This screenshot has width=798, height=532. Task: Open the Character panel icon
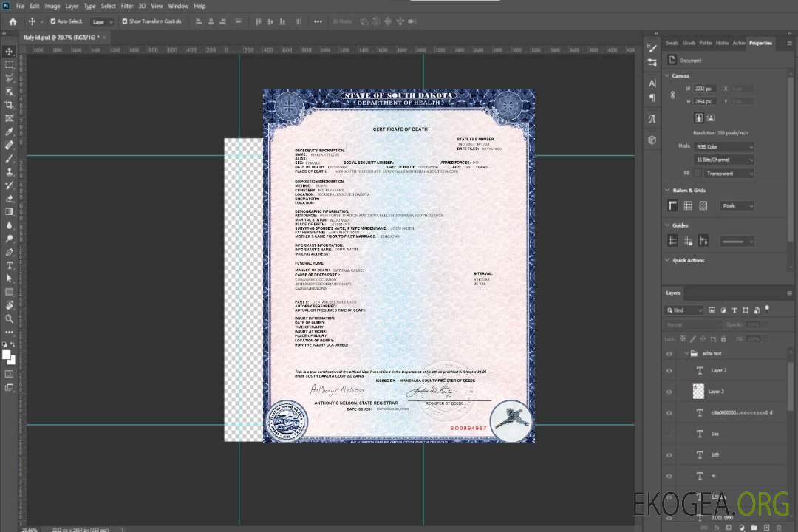click(652, 83)
